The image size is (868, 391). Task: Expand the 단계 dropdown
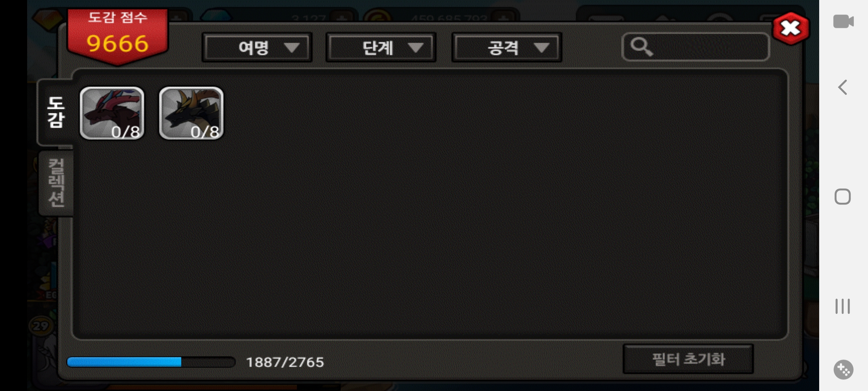point(381,47)
